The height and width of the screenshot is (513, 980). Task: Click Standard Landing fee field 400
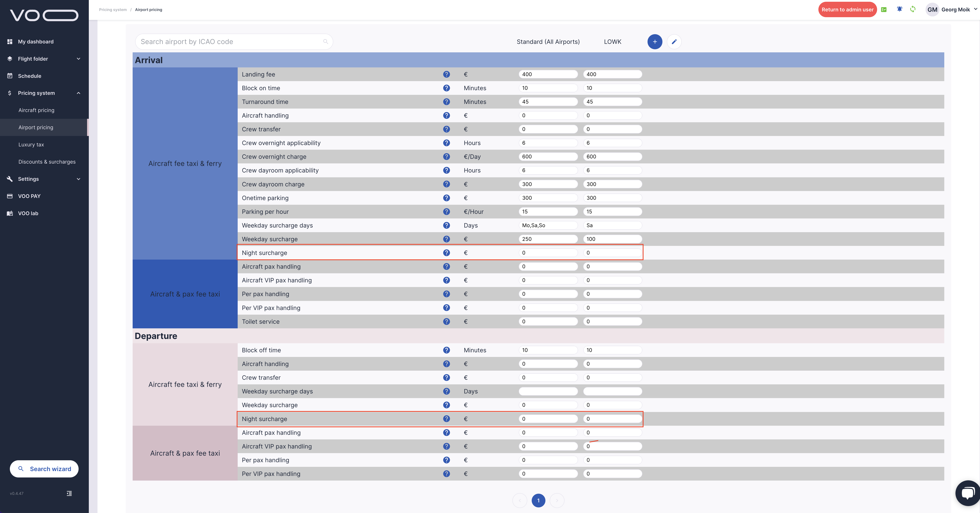pyautogui.click(x=548, y=74)
